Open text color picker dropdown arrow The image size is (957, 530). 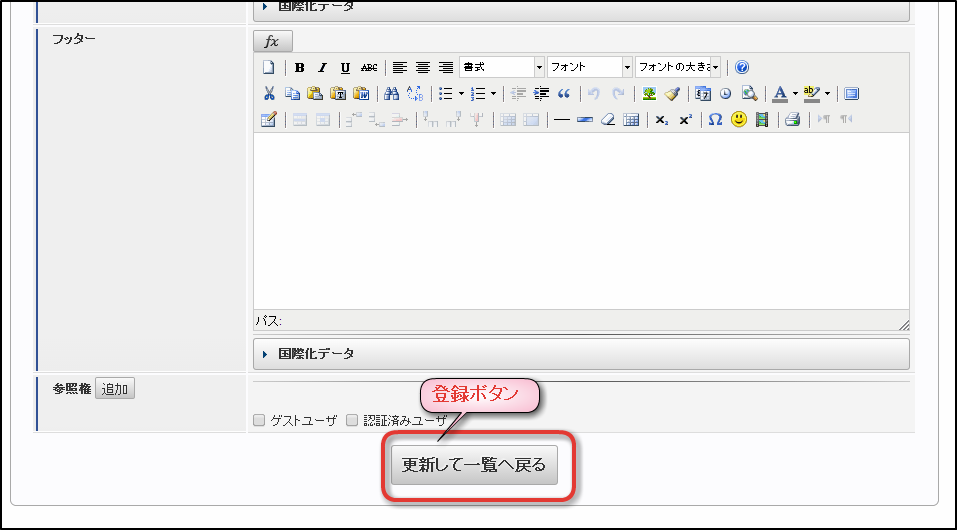795,93
